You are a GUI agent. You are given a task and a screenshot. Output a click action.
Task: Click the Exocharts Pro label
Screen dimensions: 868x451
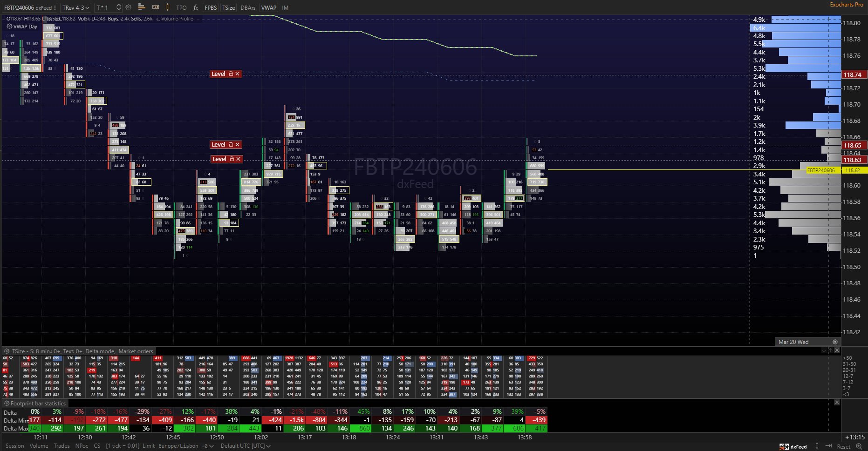[847, 5]
